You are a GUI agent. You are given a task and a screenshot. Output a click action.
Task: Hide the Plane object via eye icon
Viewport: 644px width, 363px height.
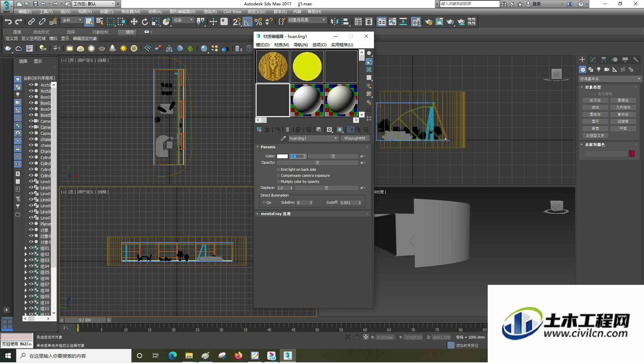coord(31,224)
